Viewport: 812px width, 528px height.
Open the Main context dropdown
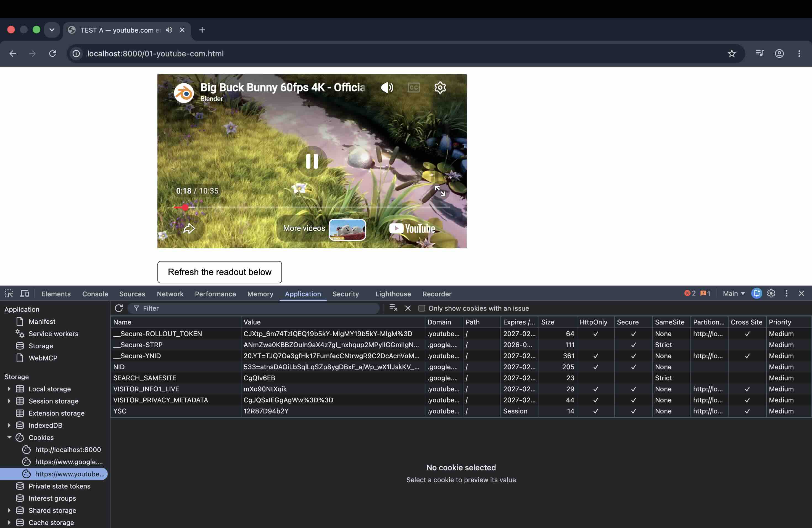point(734,293)
